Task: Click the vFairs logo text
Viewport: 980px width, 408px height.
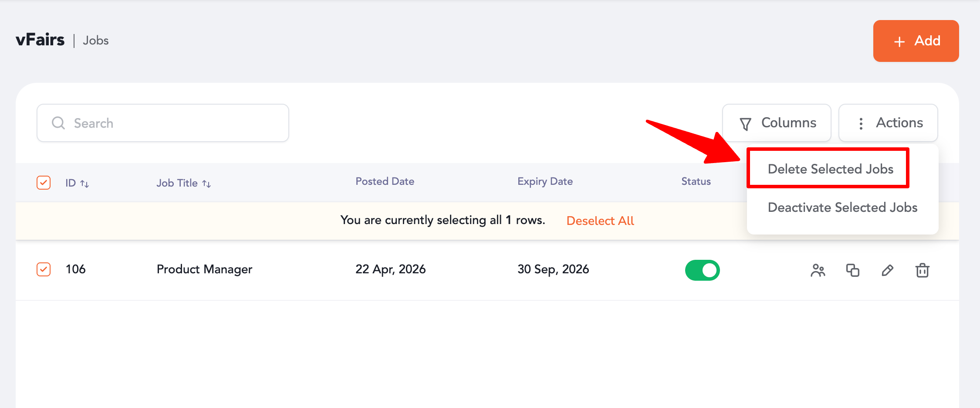Action: [x=40, y=40]
